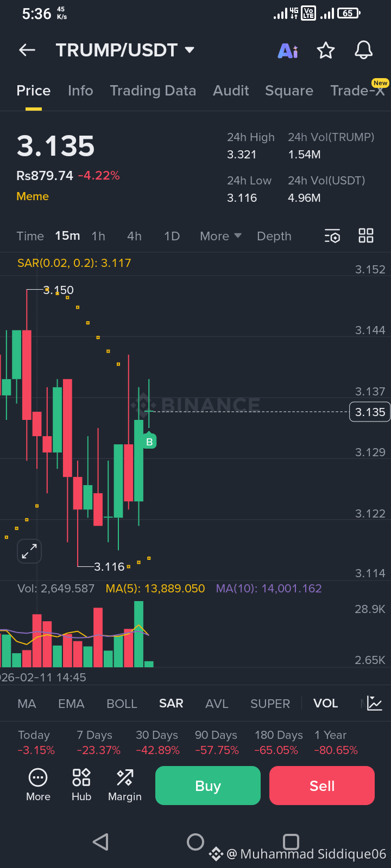
Task: Tap the MA(5) volume value
Action: pos(155,589)
